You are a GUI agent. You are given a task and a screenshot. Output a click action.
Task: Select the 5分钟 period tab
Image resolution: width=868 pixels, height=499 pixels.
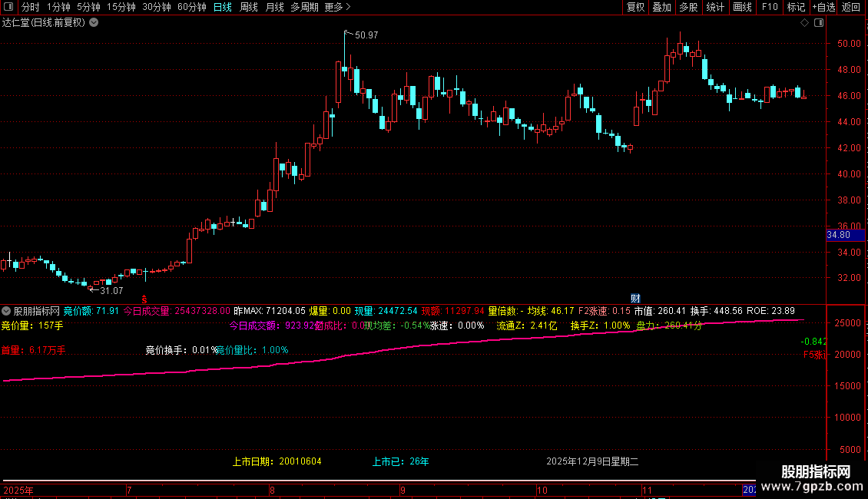[x=88, y=7]
